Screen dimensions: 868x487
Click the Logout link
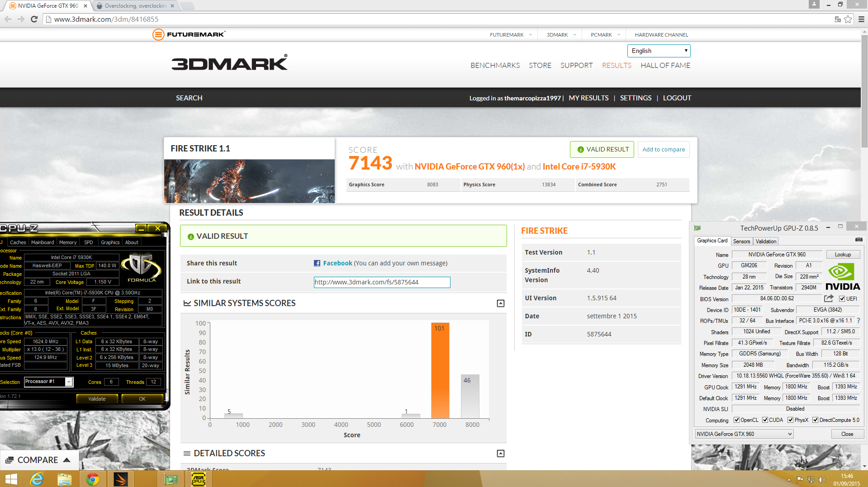(x=677, y=98)
